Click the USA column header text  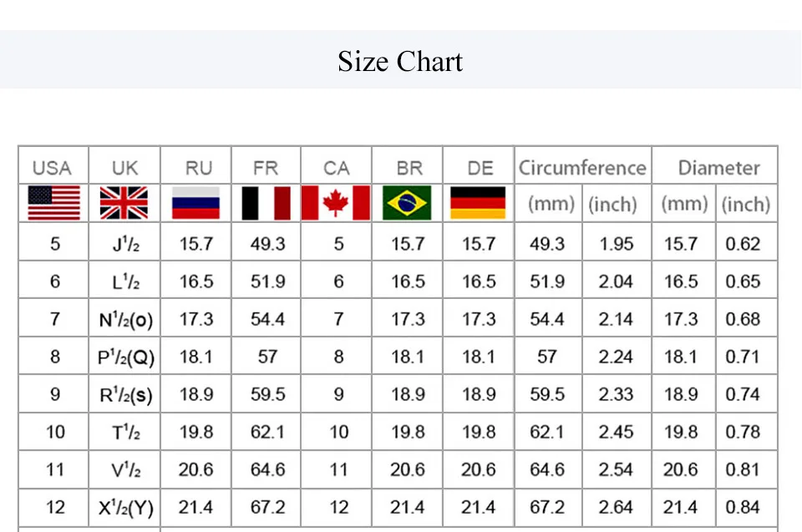tap(52, 168)
